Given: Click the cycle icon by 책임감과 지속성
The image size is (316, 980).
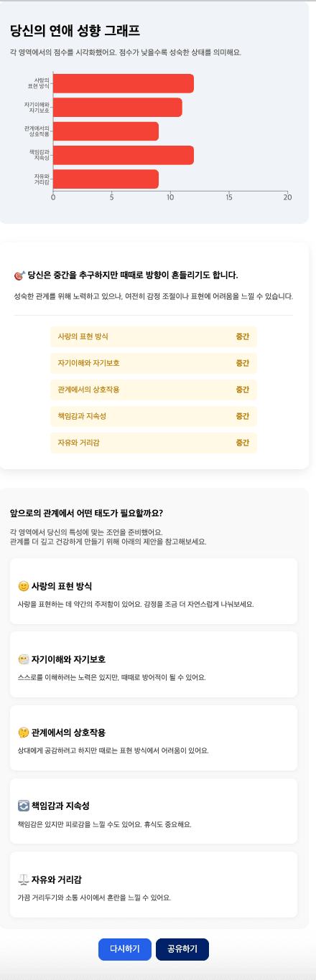Looking at the screenshot, I should click(23, 806).
